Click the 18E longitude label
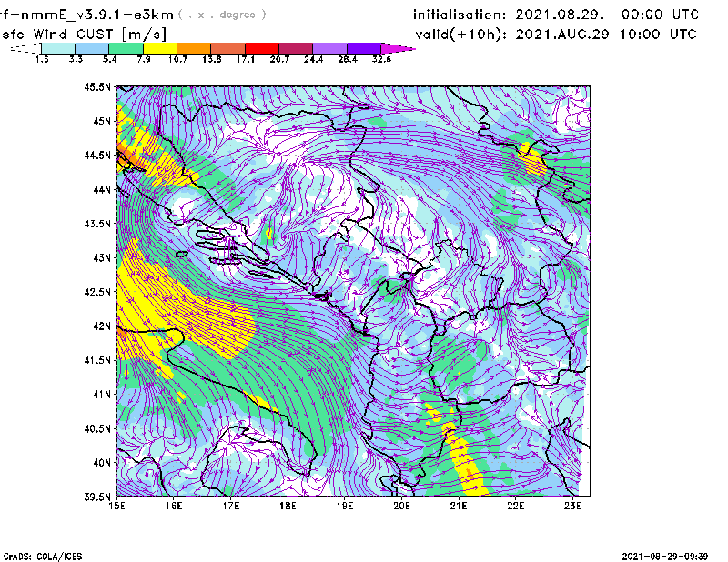The width and height of the screenshot is (728, 562). tap(288, 506)
